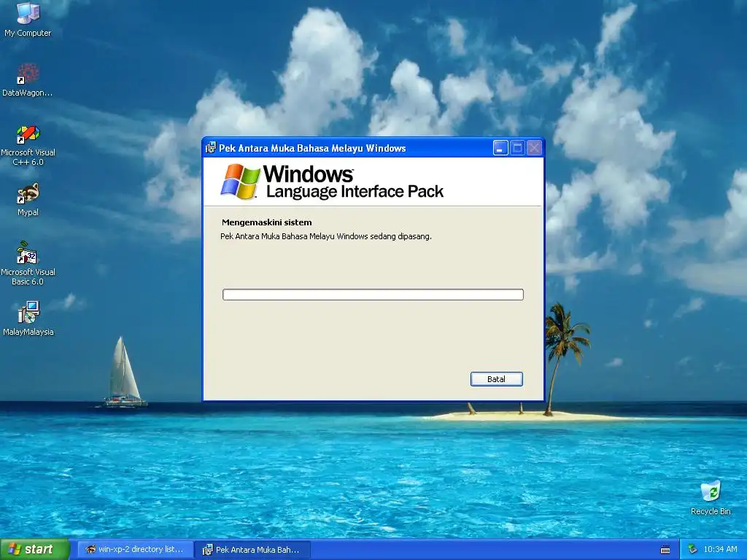Select the Mypal browser desktop icon
This screenshot has width=747, height=560.
[x=28, y=199]
